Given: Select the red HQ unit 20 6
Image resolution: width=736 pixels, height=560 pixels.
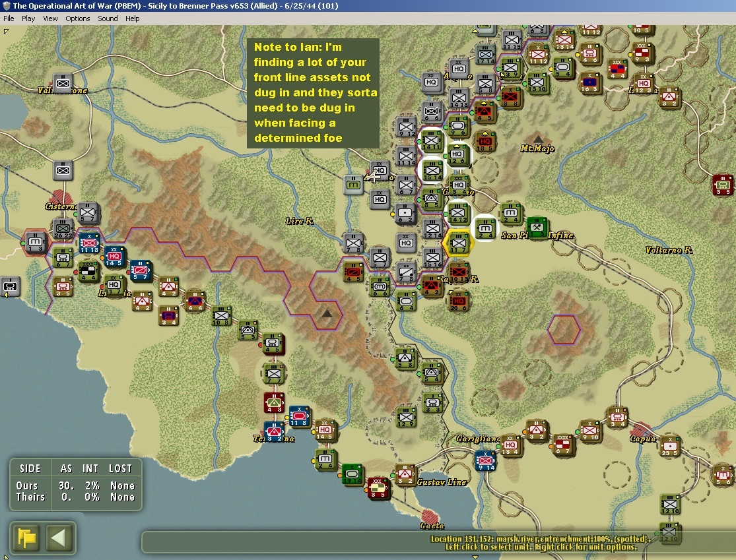Looking at the screenshot, I should (459, 301).
